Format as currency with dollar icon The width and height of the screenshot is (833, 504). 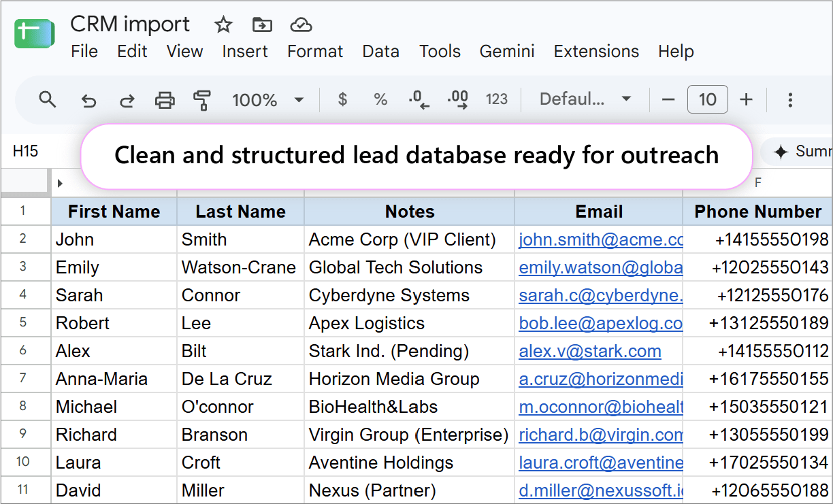342,100
